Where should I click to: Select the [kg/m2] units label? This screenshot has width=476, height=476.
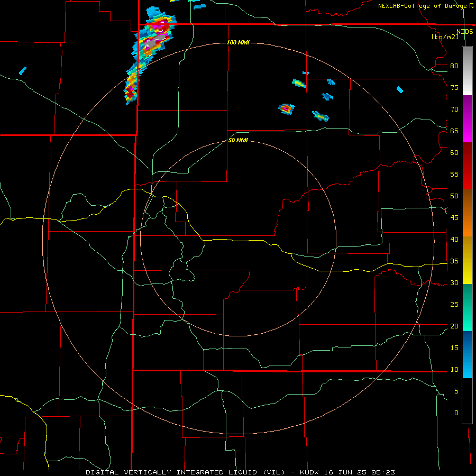pos(445,37)
